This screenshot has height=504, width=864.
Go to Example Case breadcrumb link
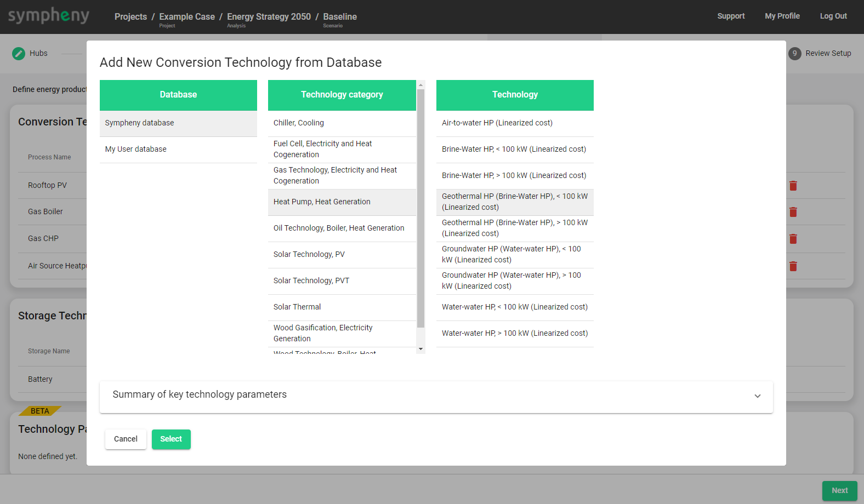coord(187,16)
